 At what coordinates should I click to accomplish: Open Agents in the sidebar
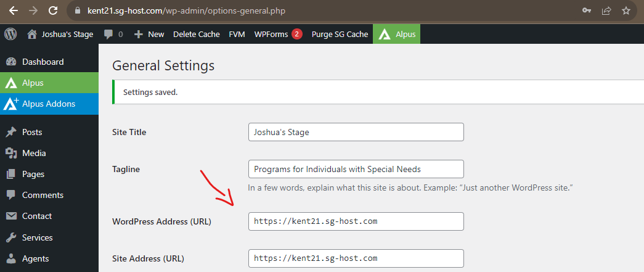[35, 258]
